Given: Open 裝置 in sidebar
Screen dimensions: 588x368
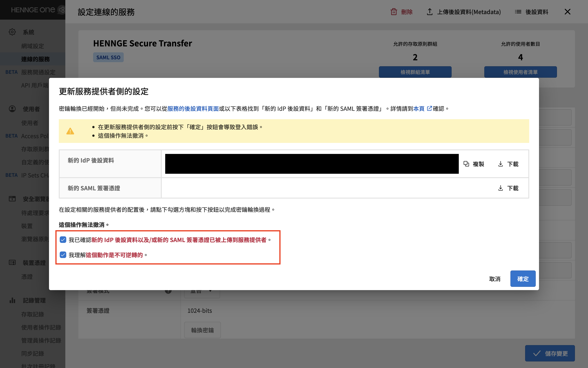Looking at the screenshot, I should point(27,226).
